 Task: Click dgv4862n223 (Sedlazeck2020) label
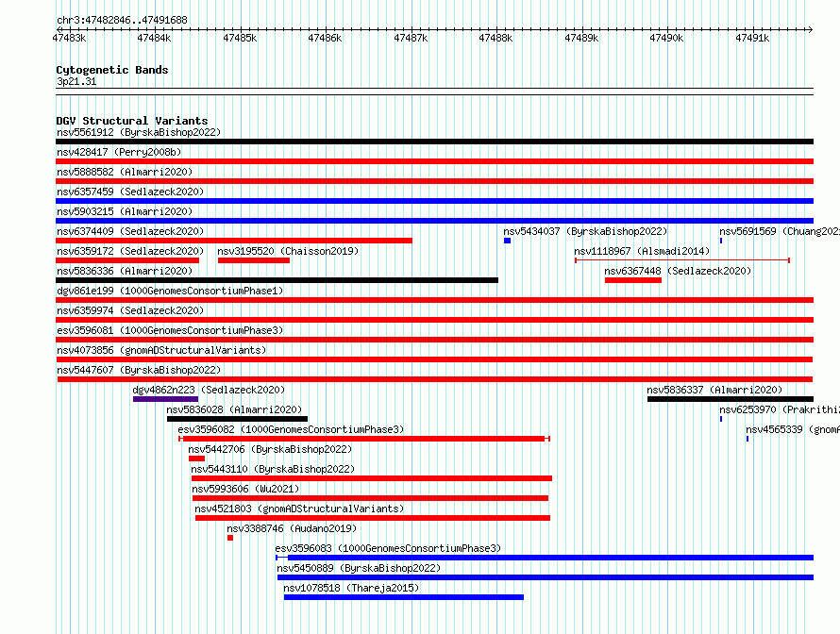[x=209, y=390]
